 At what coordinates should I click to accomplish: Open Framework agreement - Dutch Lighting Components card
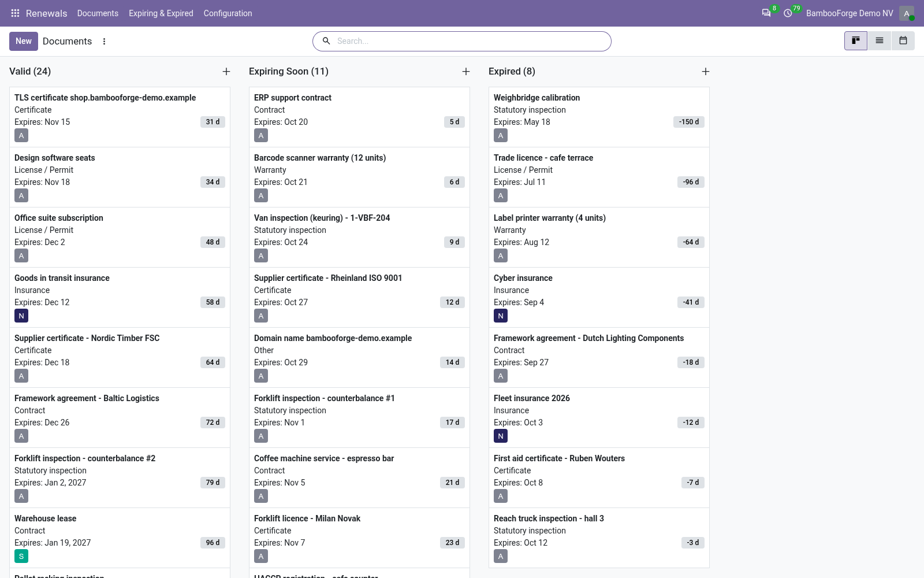(x=599, y=357)
